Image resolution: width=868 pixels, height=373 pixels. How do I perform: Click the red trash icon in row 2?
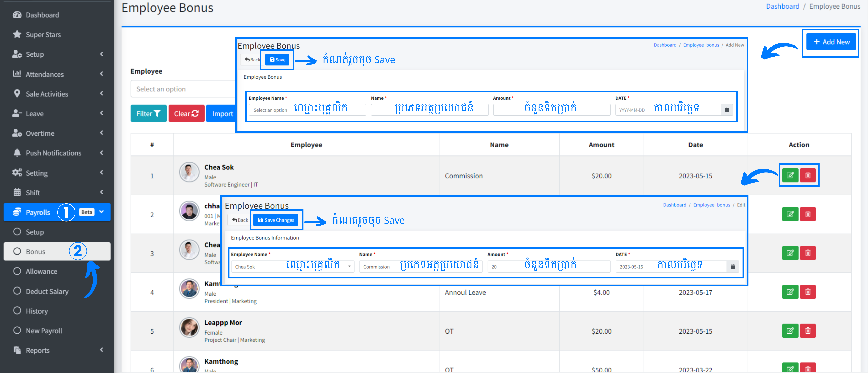tap(808, 214)
